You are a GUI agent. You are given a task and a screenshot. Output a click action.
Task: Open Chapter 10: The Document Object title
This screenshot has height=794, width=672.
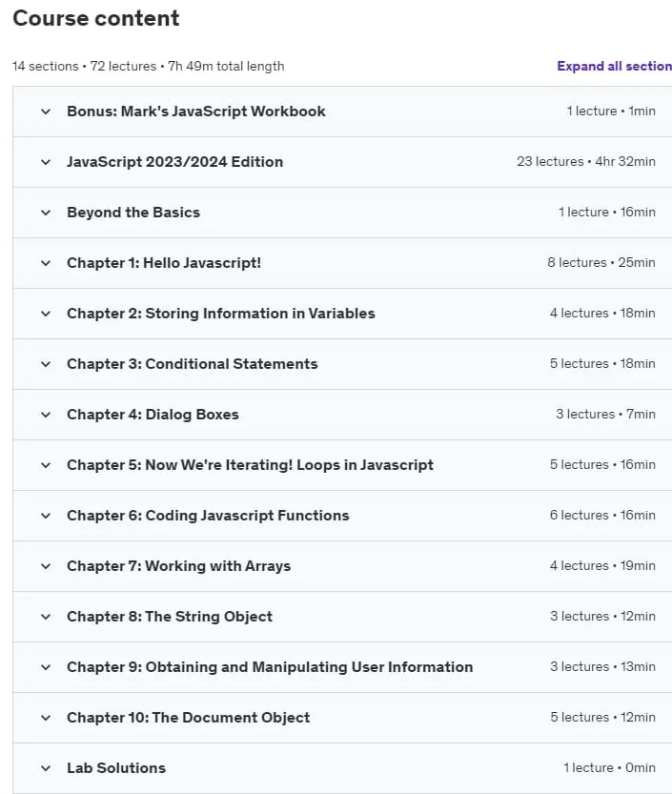pyautogui.click(x=189, y=718)
